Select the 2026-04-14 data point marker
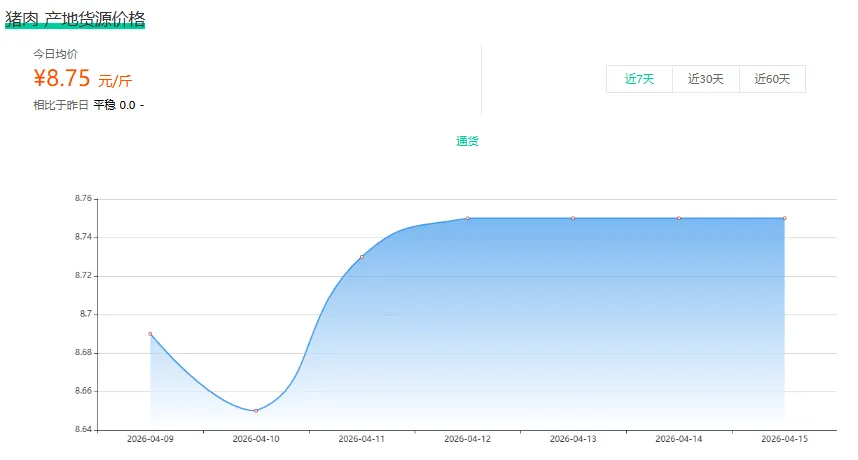 [x=679, y=218]
